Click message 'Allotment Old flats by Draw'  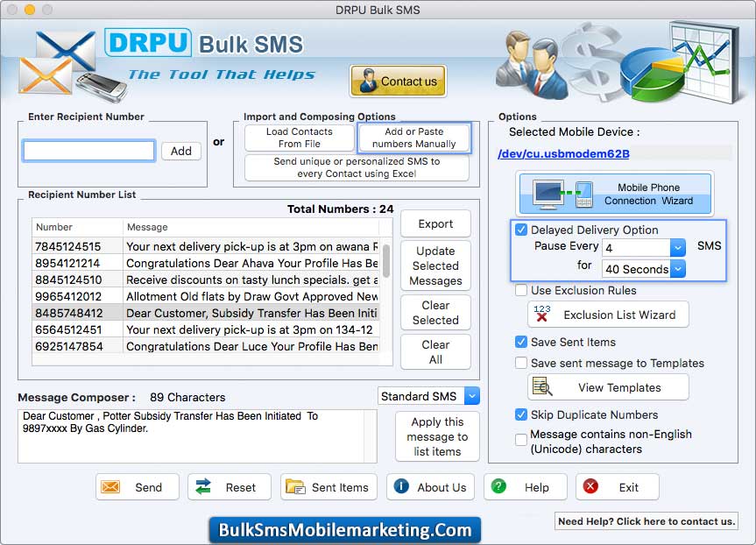[x=252, y=297]
